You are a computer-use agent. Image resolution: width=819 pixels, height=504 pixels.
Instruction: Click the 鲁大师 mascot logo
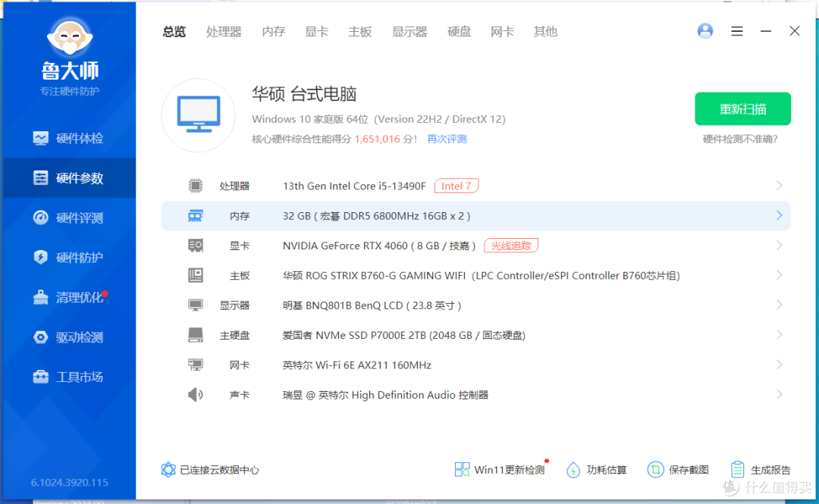[70, 37]
